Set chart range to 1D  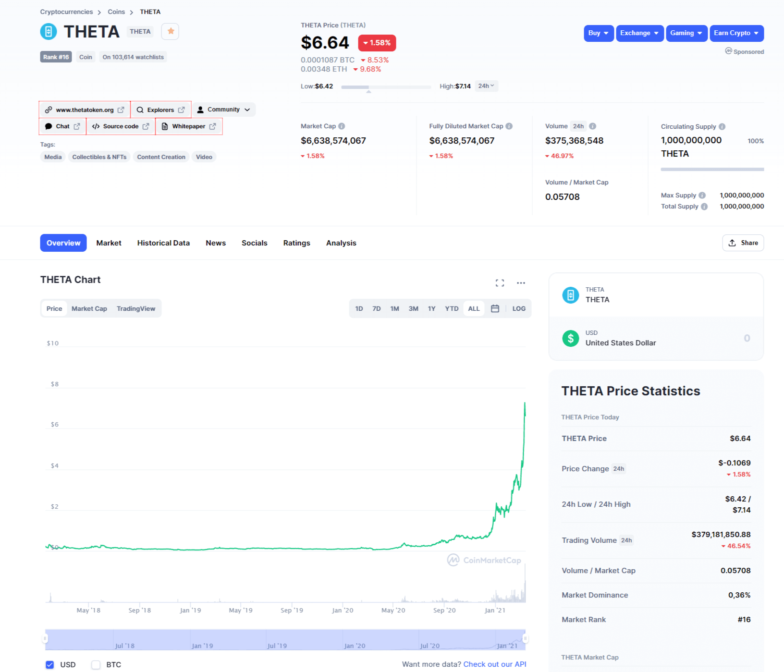(359, 308)
